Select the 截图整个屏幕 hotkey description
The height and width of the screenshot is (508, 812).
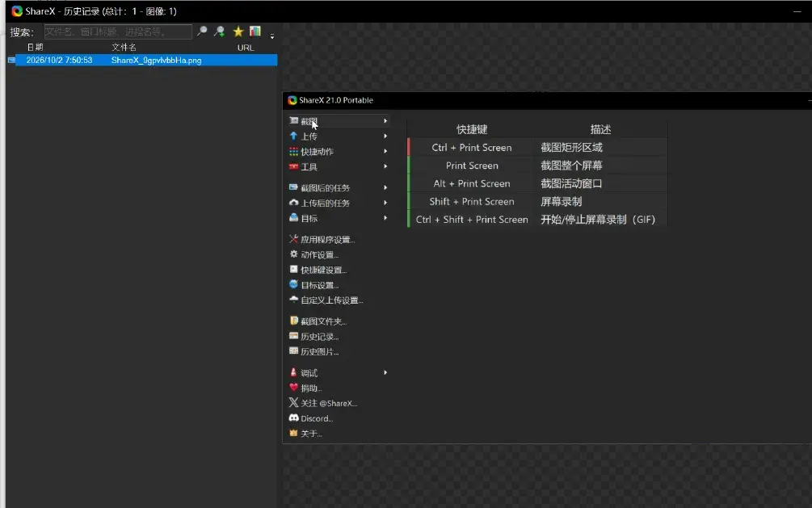pyautogui.click(x=571, y=166)
